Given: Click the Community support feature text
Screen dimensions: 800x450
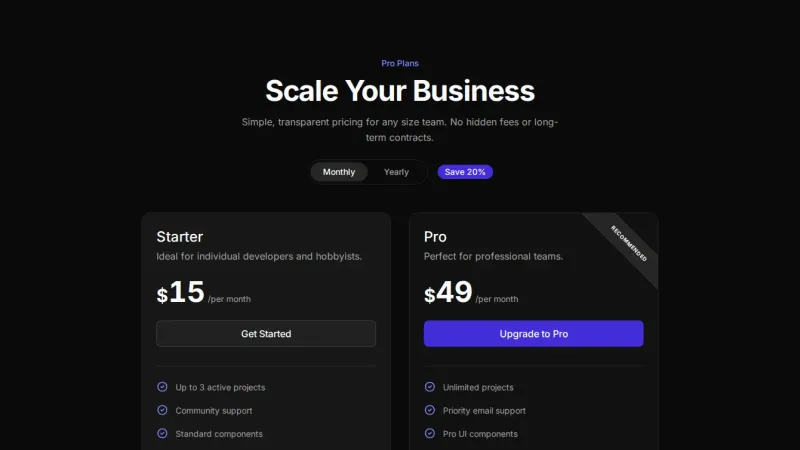Looking at the screenshot, I should coord(214,410).
